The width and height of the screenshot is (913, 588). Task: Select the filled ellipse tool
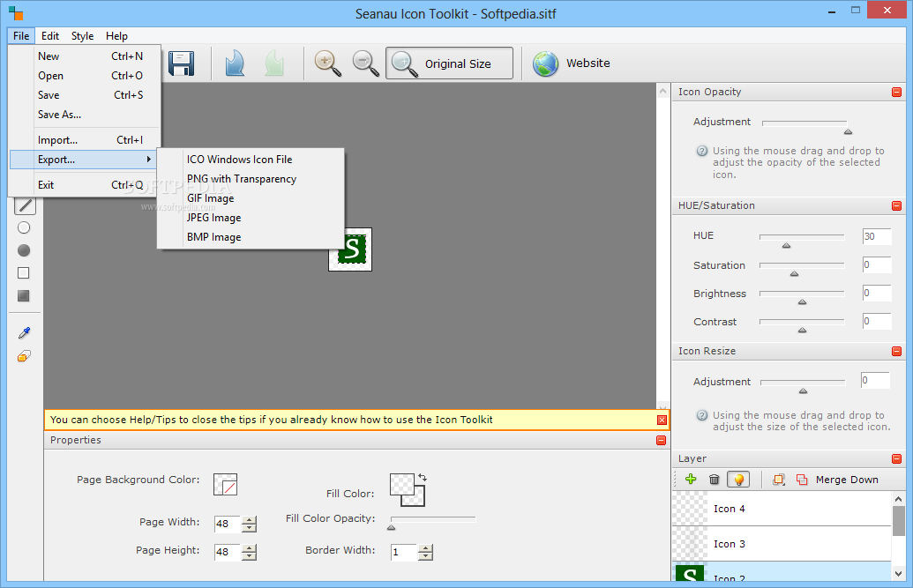click(x=24, y=250)
